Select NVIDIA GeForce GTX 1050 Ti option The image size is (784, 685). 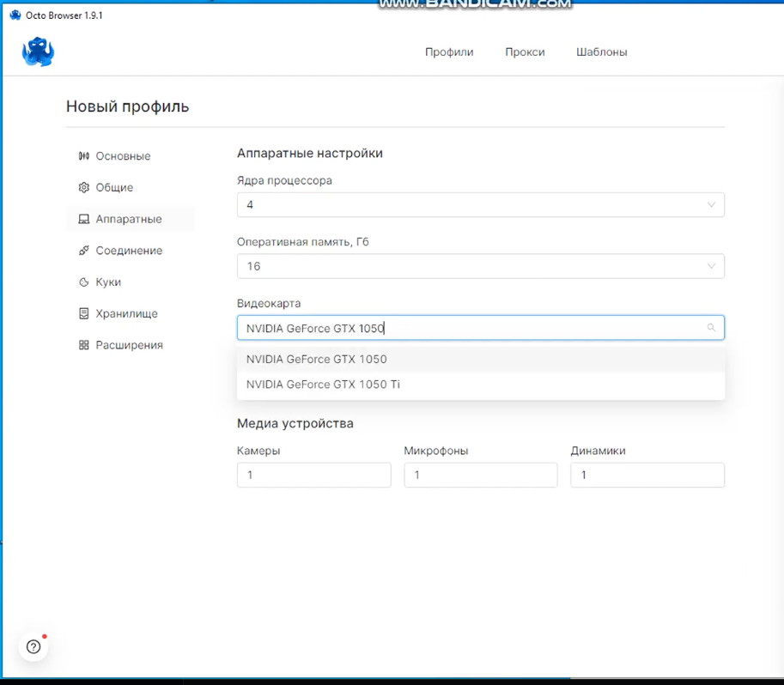pos(323,385)
